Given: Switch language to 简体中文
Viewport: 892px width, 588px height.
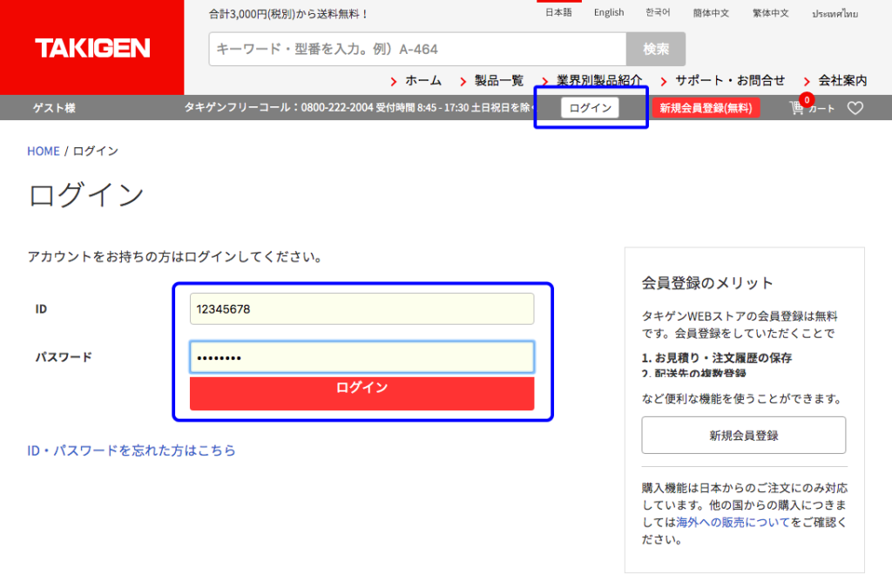Looking at the screenshot, I should [x=711, y=13].
